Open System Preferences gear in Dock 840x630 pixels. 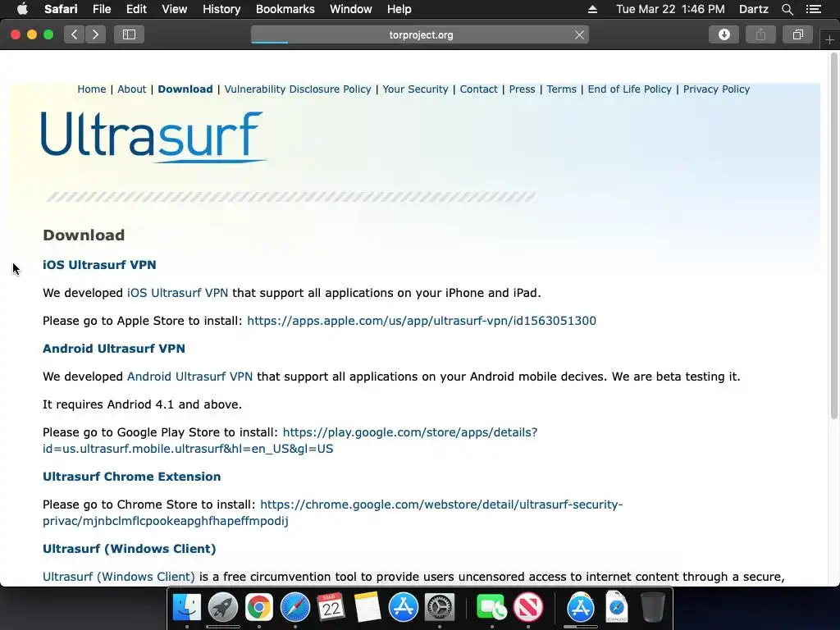pos(440,608)
